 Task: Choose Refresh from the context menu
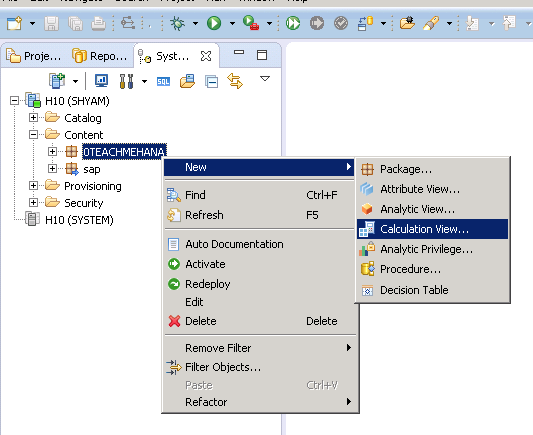[x=259, y=215]
